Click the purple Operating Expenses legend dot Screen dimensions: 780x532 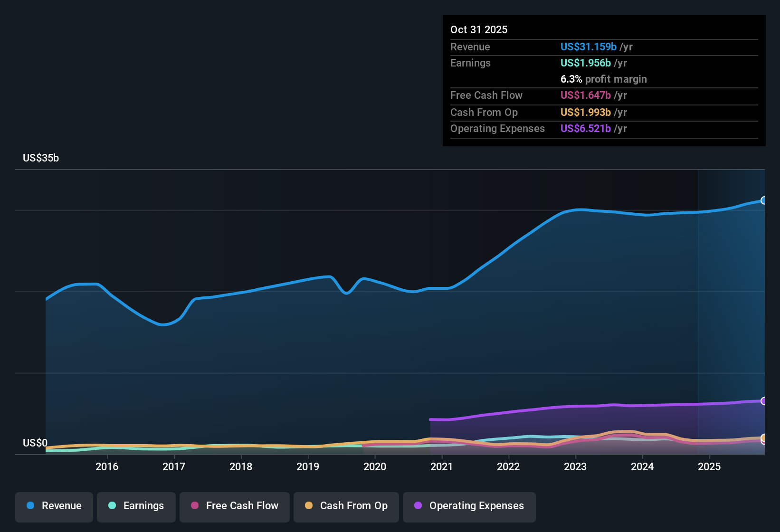click(417, 506)
